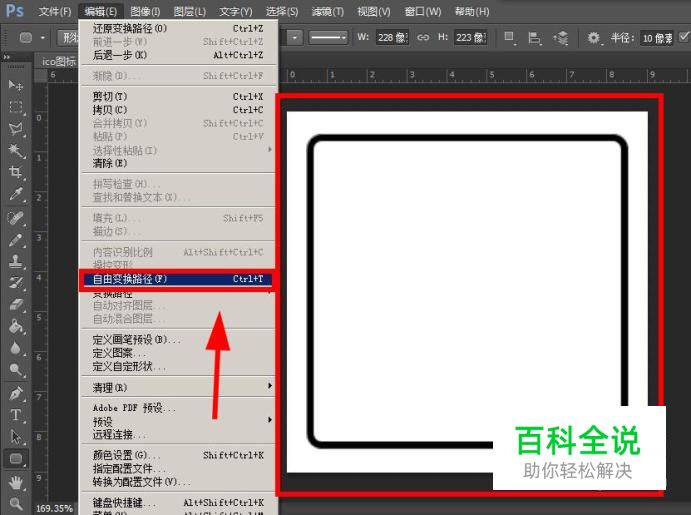Open the 选择(S) menu

pos(282,11)
